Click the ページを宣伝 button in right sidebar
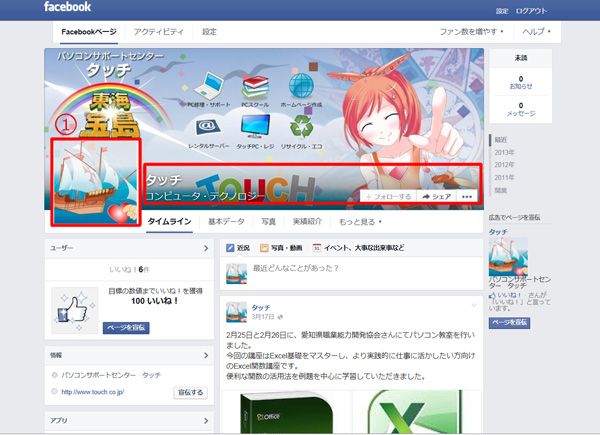 (509, 323)
